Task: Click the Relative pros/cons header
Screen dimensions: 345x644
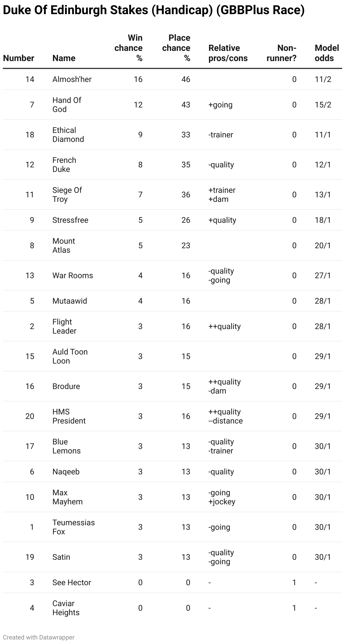Action: [x=228, y=53]
